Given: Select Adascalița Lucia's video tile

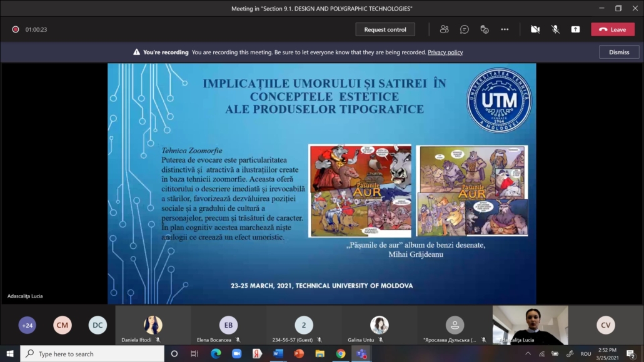Looking at the screenshot, I should coord(531,325).
